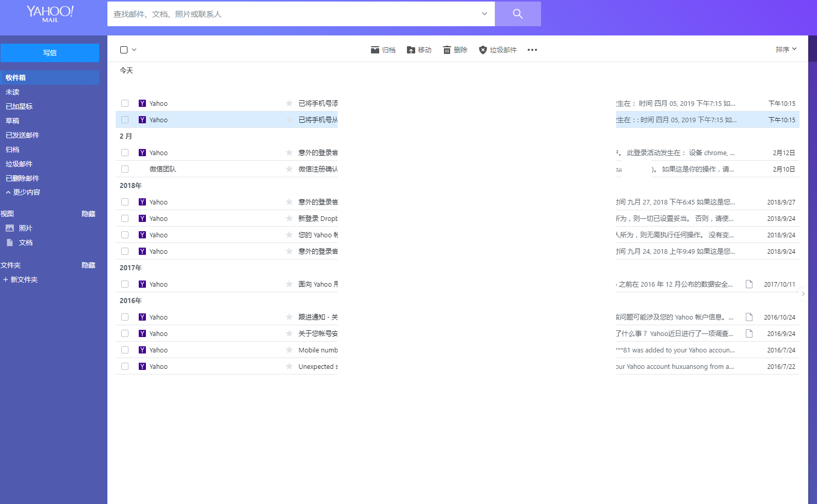The width and height of the screenshot is (817, 504).
Task: Check the highlighted 已将手机号从 email
Action: coord(125,120)
